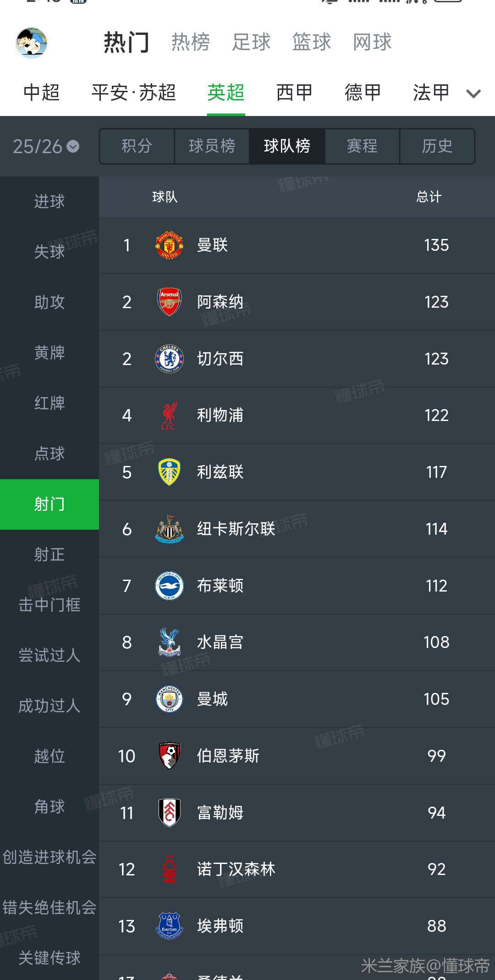
Task: Select the 球员榜 segment
Action: point(212,146)
